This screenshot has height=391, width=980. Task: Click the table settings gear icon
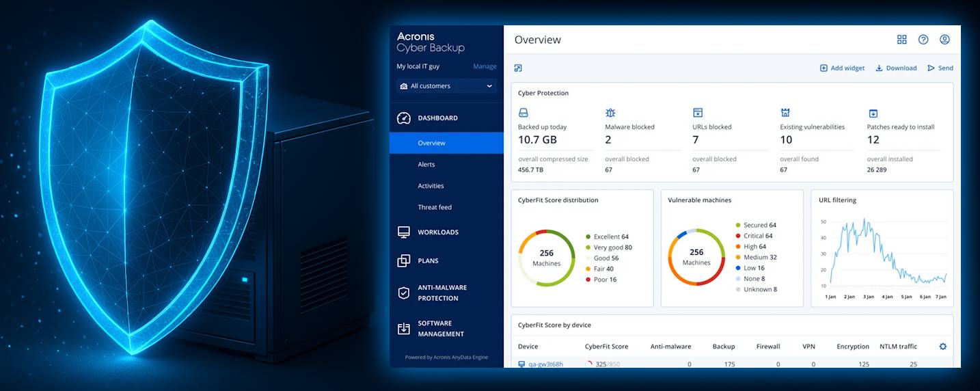coord(942,347)
